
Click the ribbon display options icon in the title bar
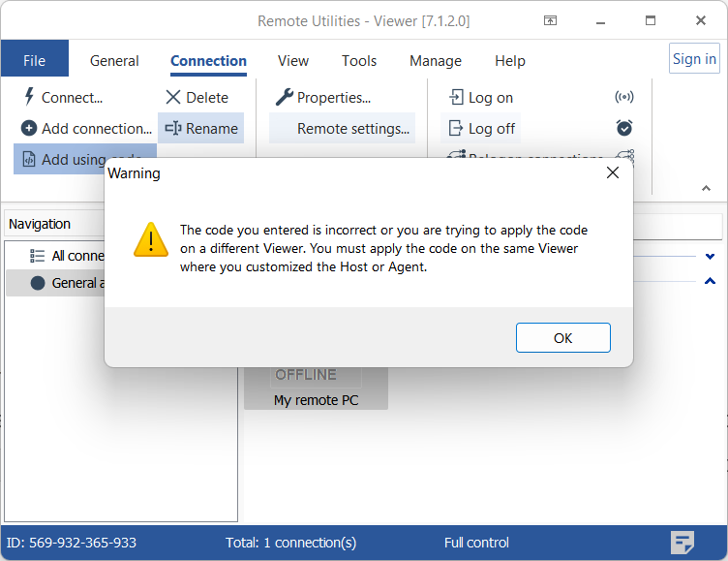550,20
